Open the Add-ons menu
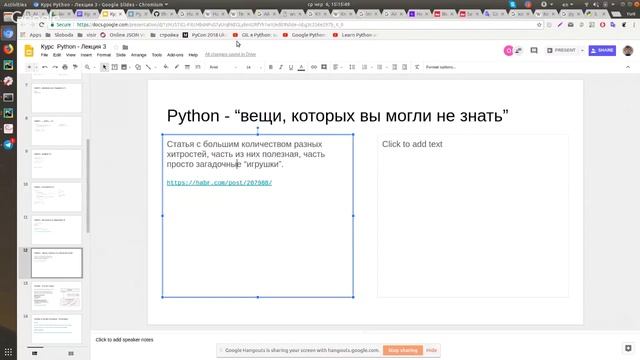 pyautogui.click(x=175, y=55)
